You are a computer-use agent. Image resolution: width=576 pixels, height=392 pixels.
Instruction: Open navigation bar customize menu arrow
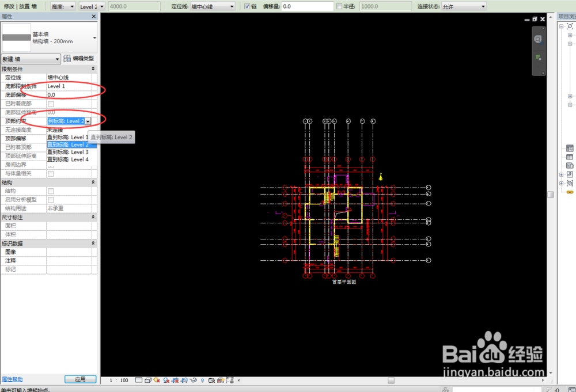[x=543, y=73]
